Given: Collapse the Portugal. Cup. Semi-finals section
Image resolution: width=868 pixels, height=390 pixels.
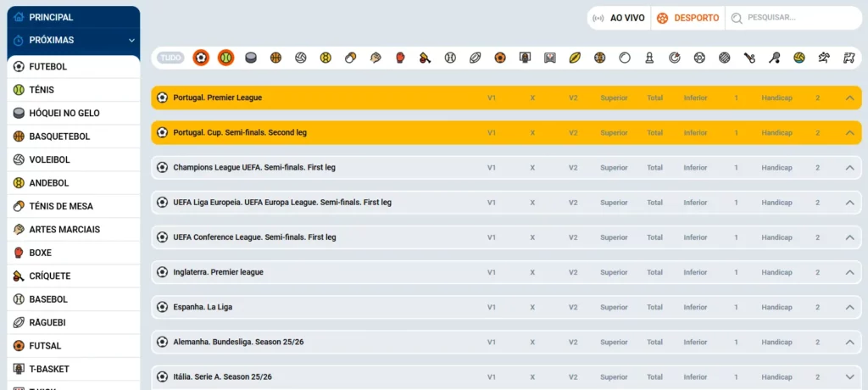Looking at the screenshot, I should (x=850, y=133).
